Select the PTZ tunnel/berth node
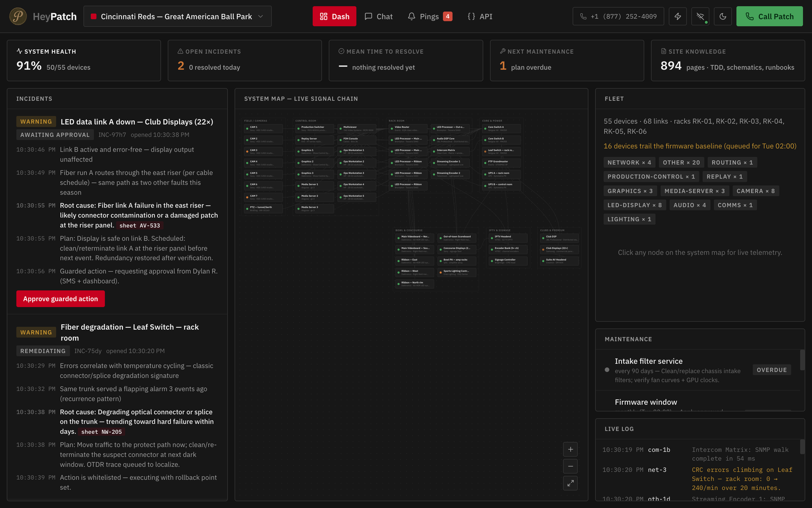Image resolution: width=812 pixels, height=508 pixels. (264, 209)
